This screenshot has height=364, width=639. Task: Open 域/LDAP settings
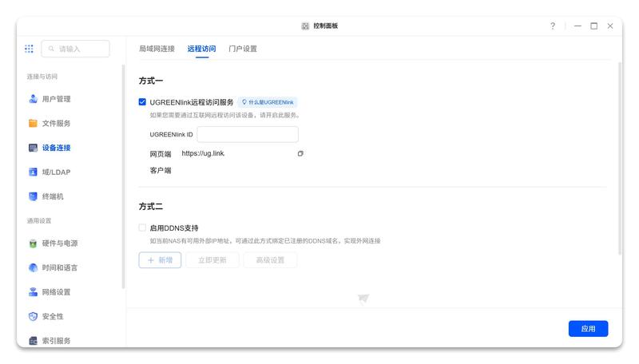pyautogui.click(x=50, y=172)
